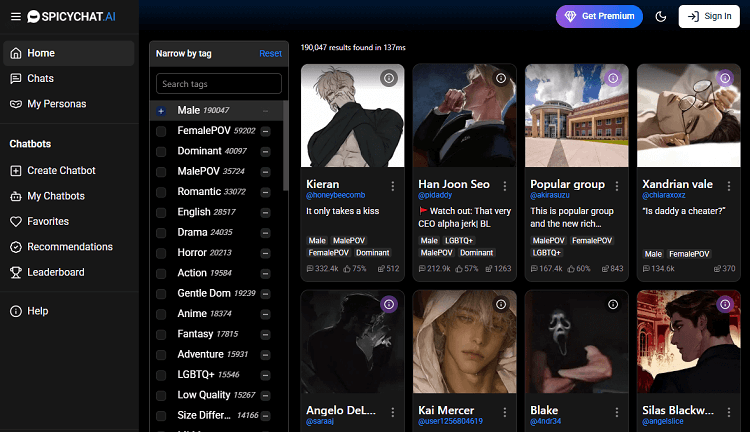Viewport: 750px width, 432px height.
Task: Click the Sign In button
Action: 709,16
